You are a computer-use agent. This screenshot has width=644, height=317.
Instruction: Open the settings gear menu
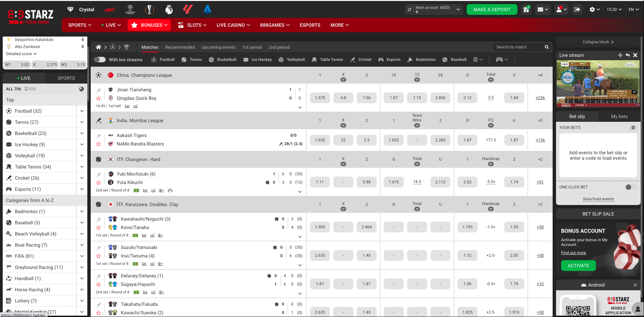tap(595, 9)
